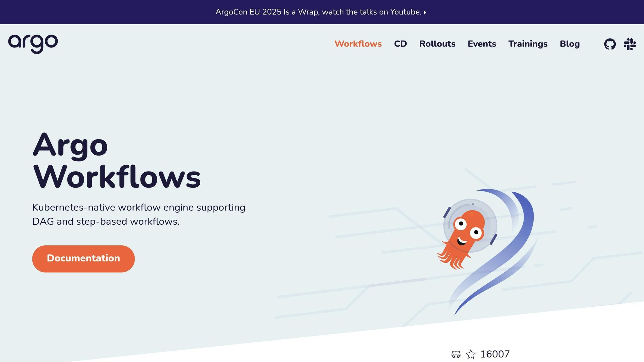This screenshot has height=362, width=644.
Task: Open the GitHub icon in the navbar
Action: point(610,44)
